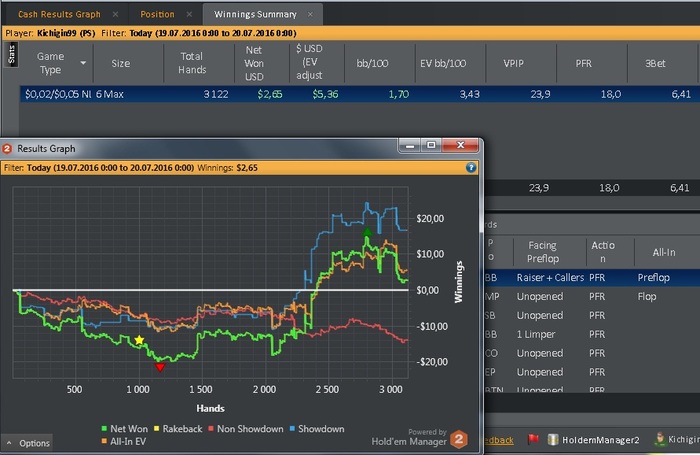Sort by the bb/100 column header

pyautogui.click(x=372, y=63)
